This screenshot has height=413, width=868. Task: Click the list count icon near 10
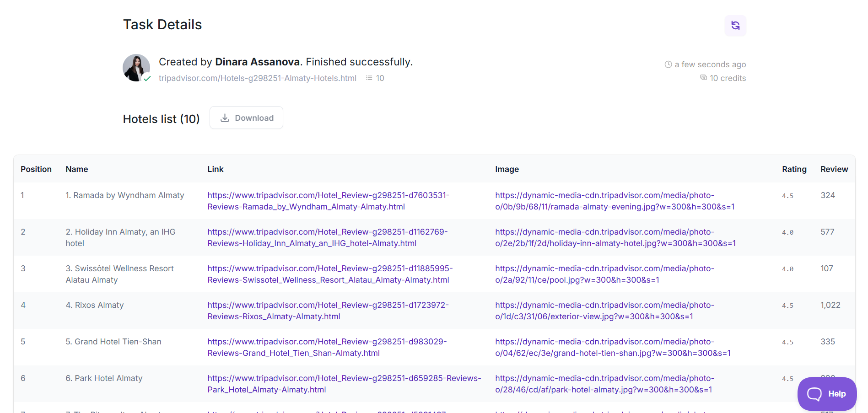tap(369, 78)
